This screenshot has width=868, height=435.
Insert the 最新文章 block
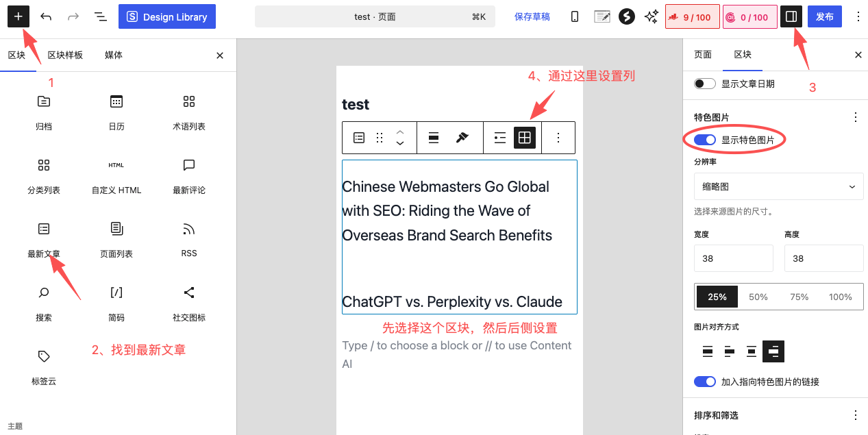(44, 239)
